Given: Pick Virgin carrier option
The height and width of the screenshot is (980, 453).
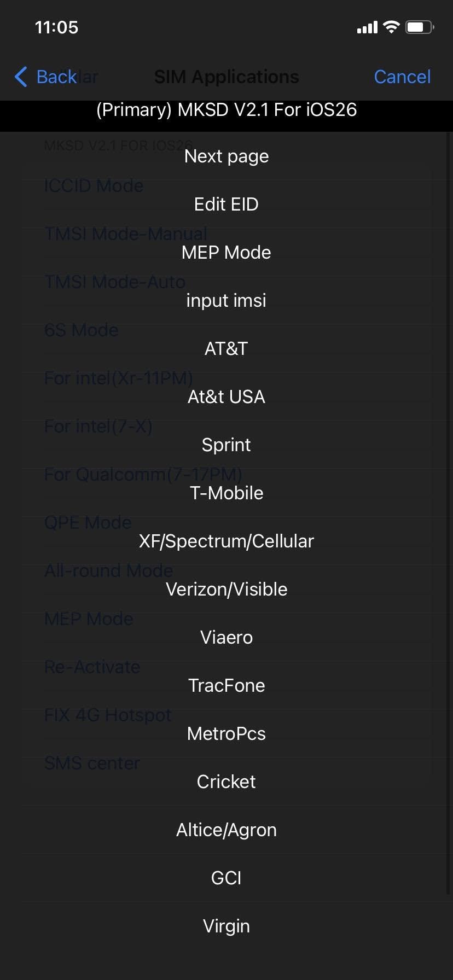Looking at the screenshot, I should [226, 926].
